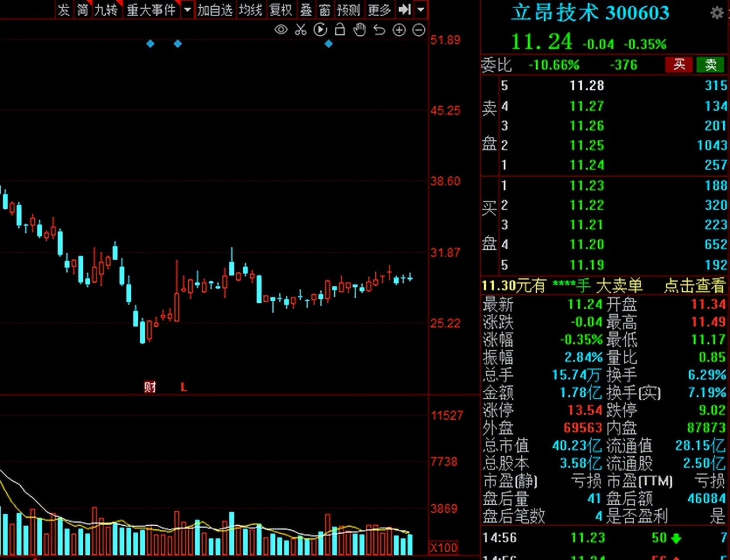Screen dimensions: 730x560
Task: Click the 换手 value 6.29%
Action: (x=707, y=375)
